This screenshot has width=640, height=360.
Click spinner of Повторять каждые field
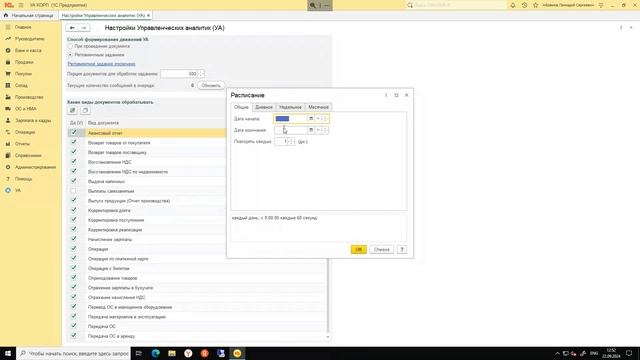pos(291,142)
